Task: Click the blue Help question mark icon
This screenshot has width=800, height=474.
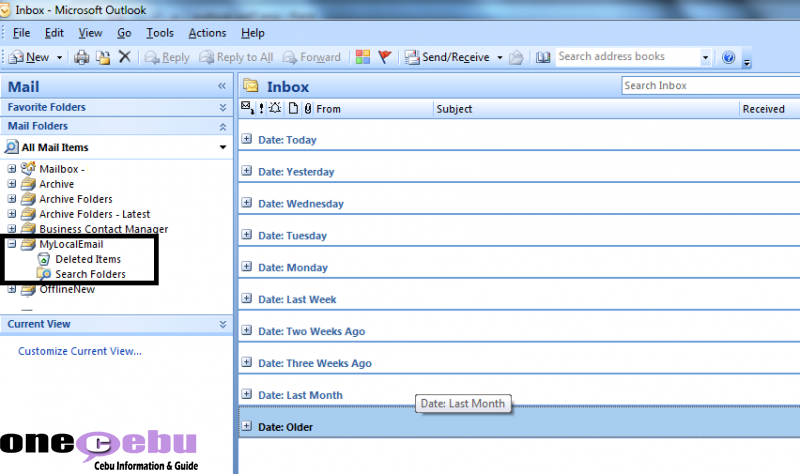Action: (x=729, y=57)
